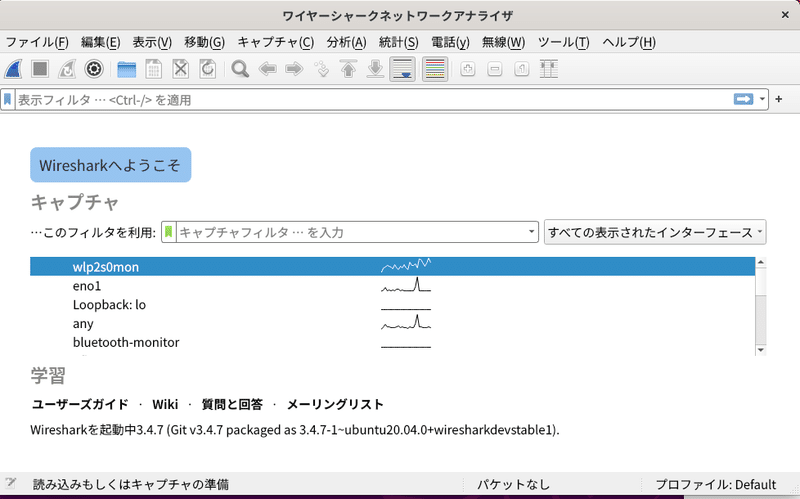Open ユーザーズガイド link
The width and height of the screenshot is (800, 499).
click(80, 404)
